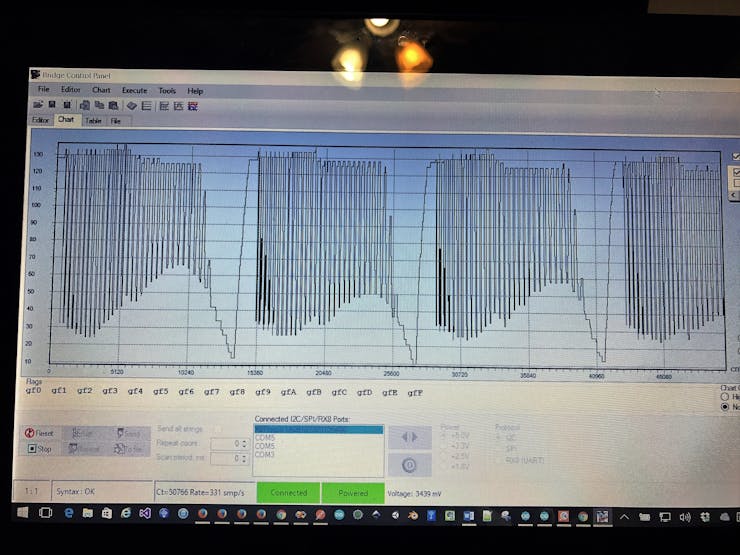The width and height of the screenshot is (740, 555).
Task: Click the green Connected status indicator
Action: click(288, 493)
